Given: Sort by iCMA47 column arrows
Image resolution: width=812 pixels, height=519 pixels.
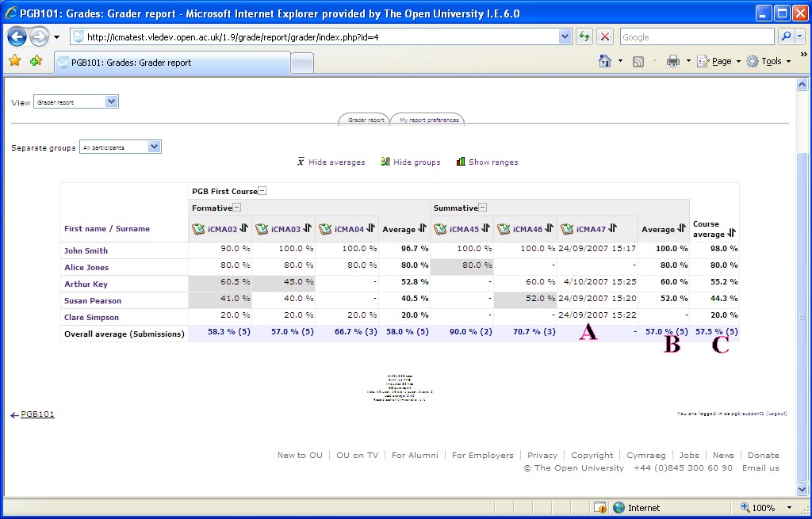Looking at the screenshot, I should tap(613, 228).
